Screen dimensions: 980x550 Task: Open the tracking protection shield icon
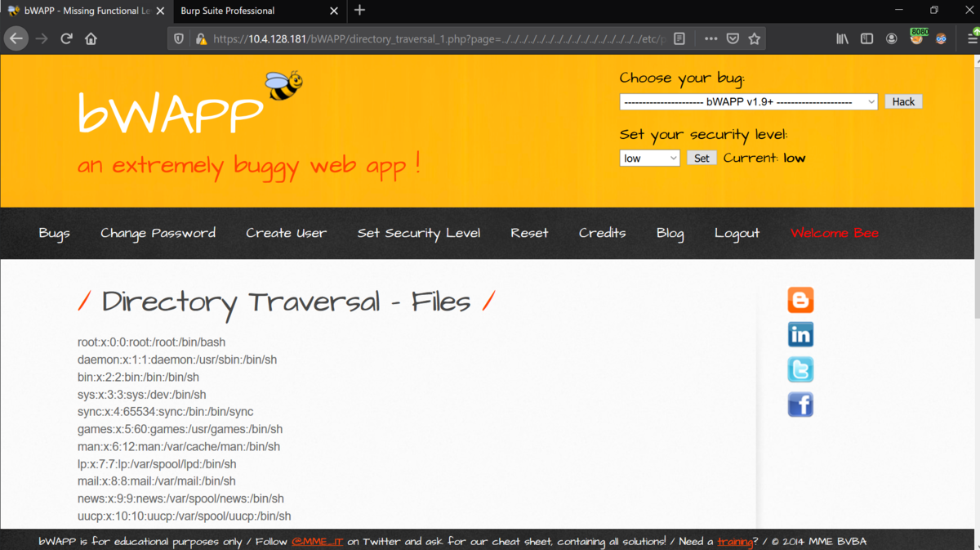179,38
